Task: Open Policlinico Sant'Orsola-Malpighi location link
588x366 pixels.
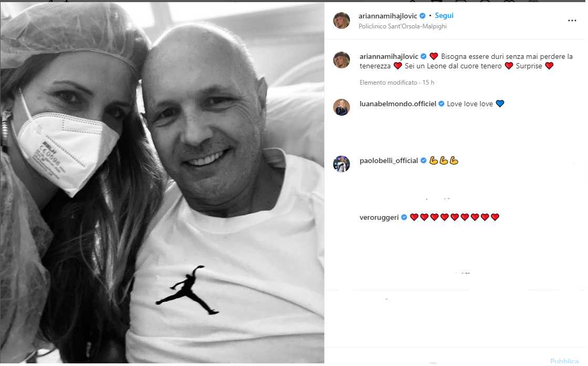Action: [x=403, y=26]
